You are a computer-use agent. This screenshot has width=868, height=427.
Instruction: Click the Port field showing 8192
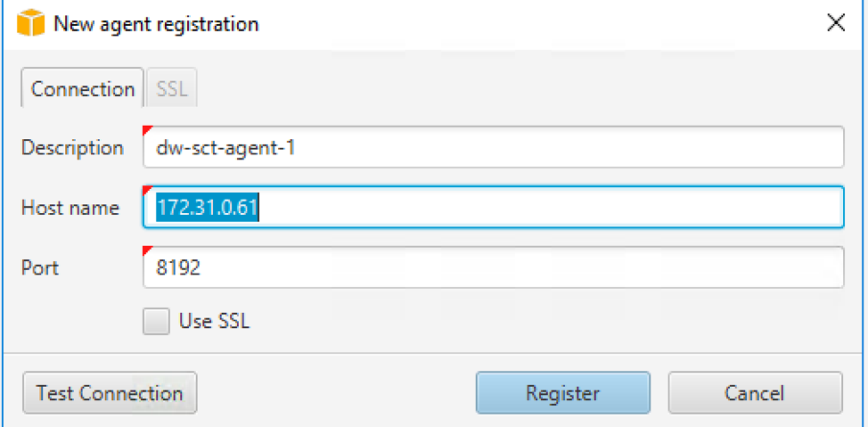493,267
